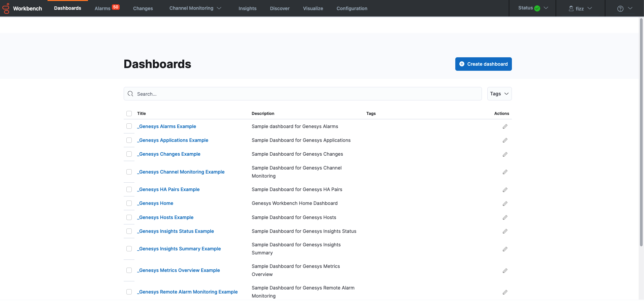Open _Genesys Insights Status Example link
Viewport: 644px width, 308px height.
[175, 231]
